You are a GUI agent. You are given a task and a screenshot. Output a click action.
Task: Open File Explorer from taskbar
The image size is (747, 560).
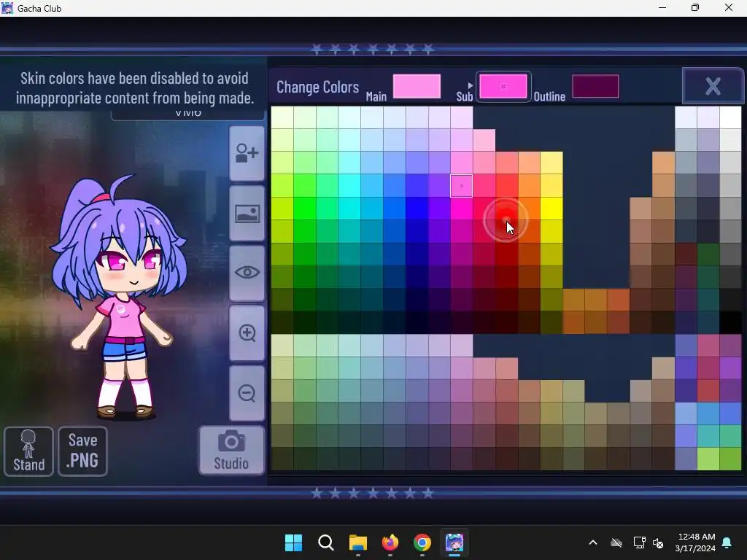click(x=357, y=542)
